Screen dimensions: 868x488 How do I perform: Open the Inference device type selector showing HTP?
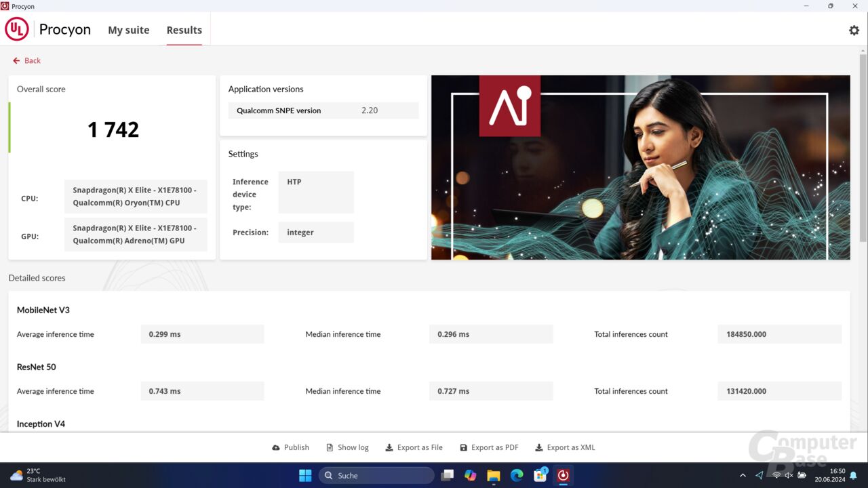point(316,192)
